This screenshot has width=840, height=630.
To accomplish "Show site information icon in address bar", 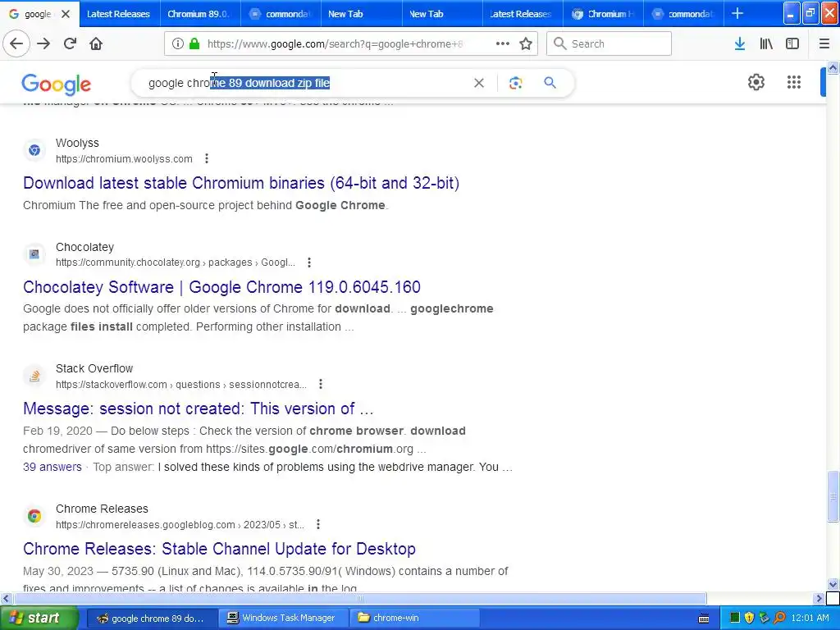I will coord(178,43).
